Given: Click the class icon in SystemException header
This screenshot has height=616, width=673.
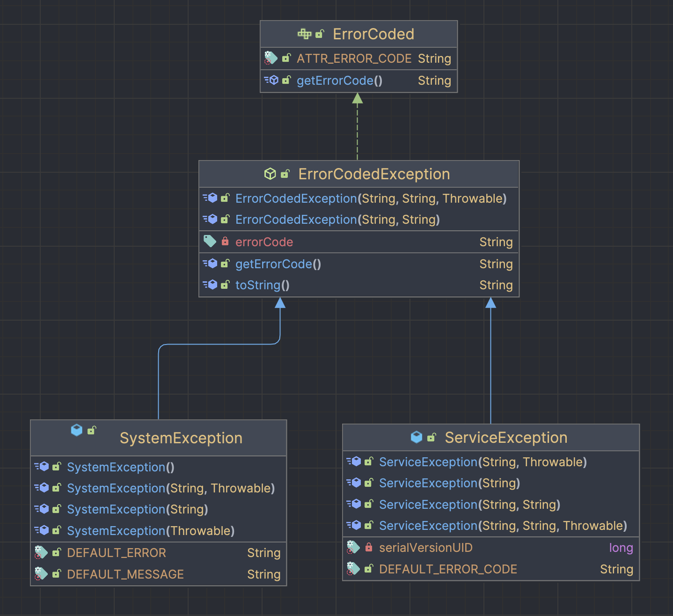Looking at the screenshot, I should (77, 430).
